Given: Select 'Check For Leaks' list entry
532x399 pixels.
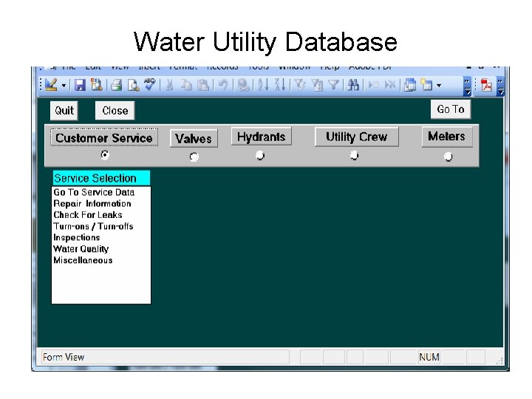Looking at the screenshot, I should [101, 215].
